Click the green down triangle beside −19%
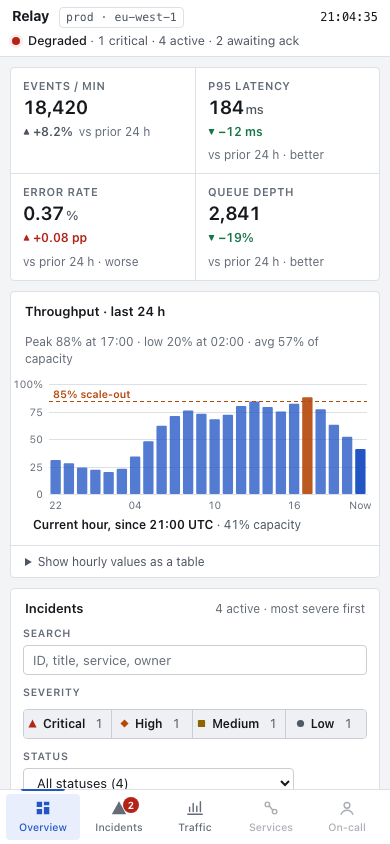This screenshot has height=844, width=390. [211, 238]
